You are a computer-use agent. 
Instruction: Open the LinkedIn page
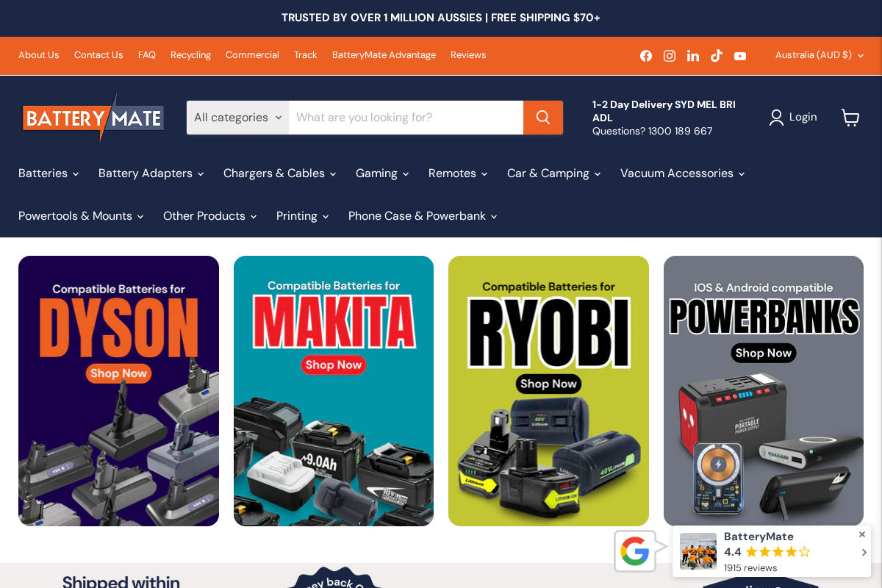click(x=693, y=55)
